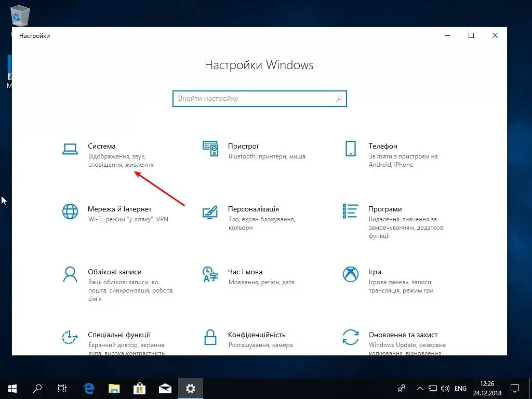Open the Recycle Bin on the desktop
Viewport: 532px width, 399px height.
[20, 15]
